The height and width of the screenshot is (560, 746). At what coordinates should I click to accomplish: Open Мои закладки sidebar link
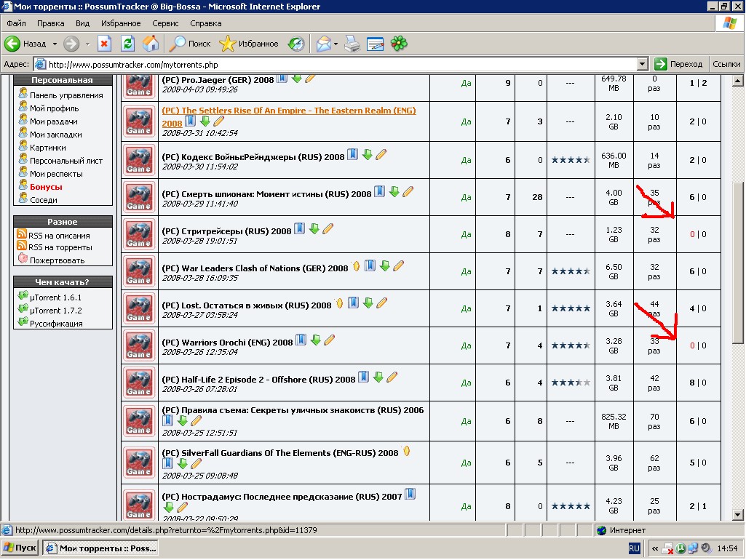[55, 135]
